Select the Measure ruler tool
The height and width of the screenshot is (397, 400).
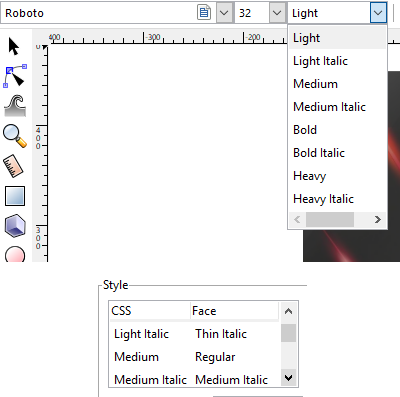(x=14, y=166)
